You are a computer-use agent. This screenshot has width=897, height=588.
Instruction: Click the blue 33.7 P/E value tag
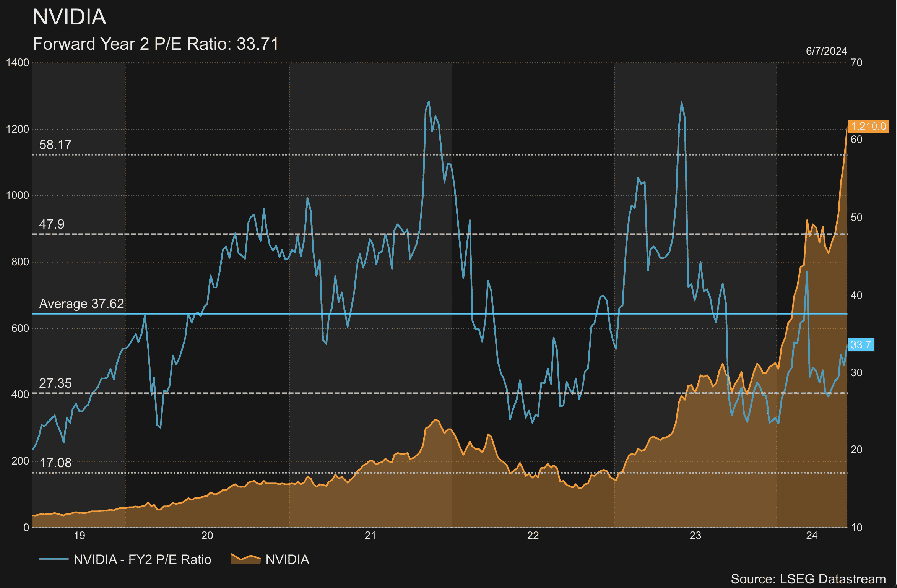coord(861,345)
